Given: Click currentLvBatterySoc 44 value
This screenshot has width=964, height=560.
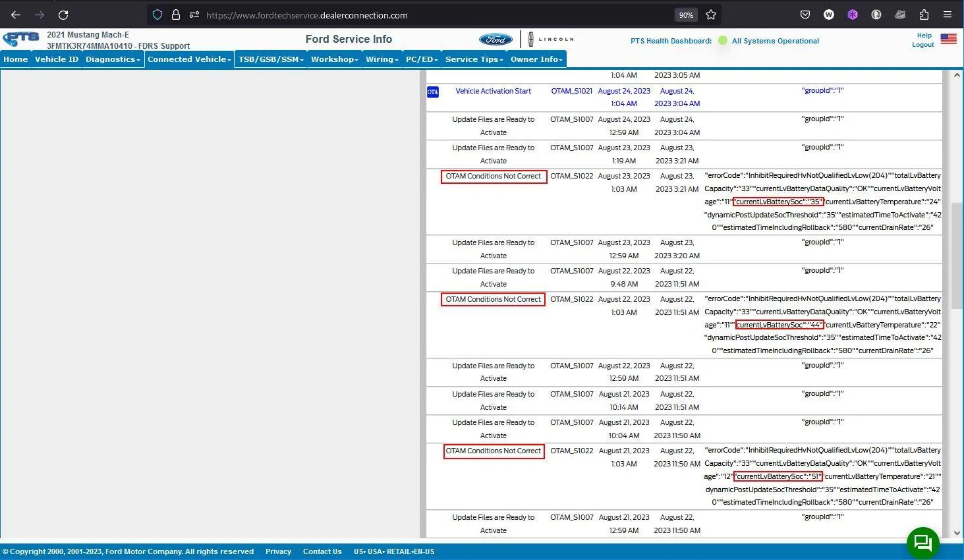Looking at the screenshot, I should pos(780,325).
